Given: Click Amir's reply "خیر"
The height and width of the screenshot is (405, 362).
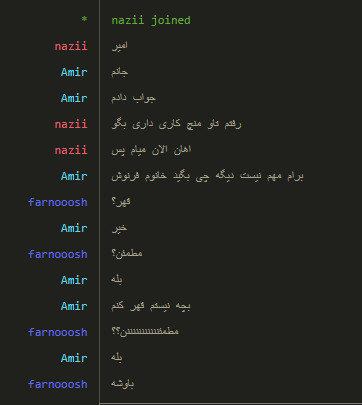Looking at the screenshot, I should 119,228.
